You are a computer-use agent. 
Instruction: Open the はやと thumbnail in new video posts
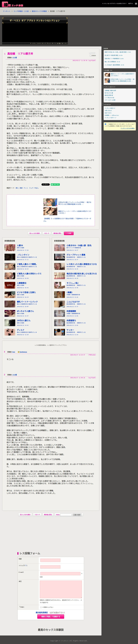[x=10, y=285]
